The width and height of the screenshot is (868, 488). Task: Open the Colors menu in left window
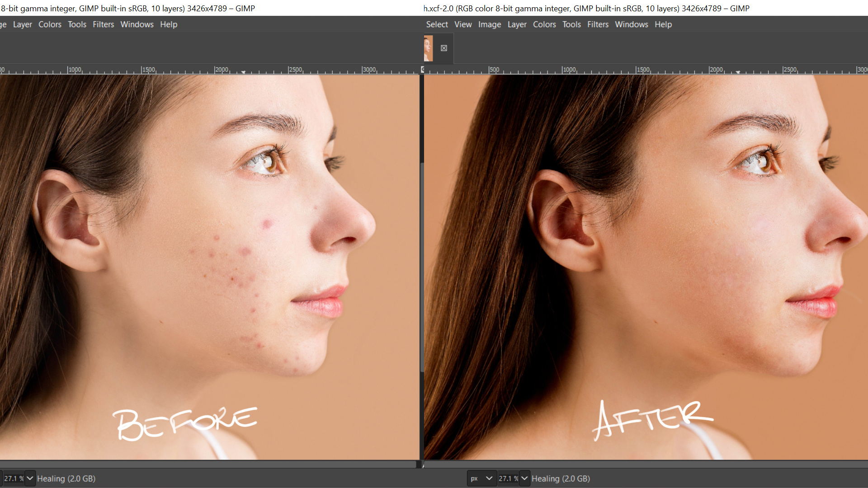tap(50, 24)
